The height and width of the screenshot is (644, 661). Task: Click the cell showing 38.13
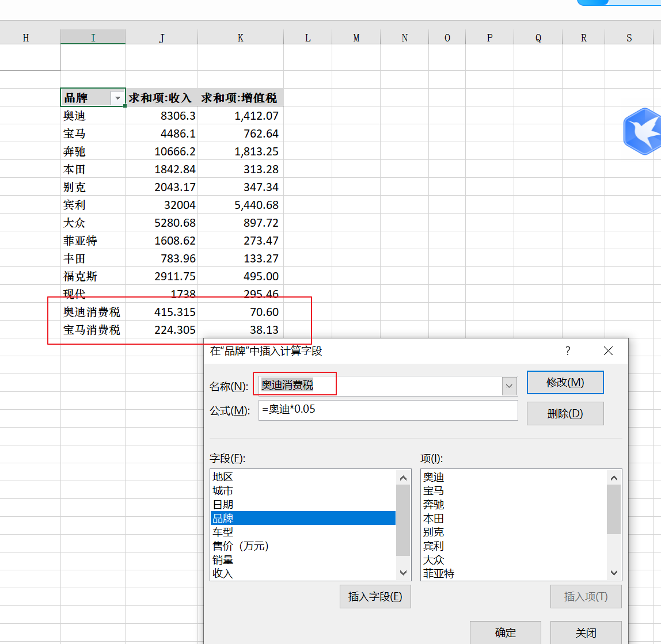(x=241, y=330)
